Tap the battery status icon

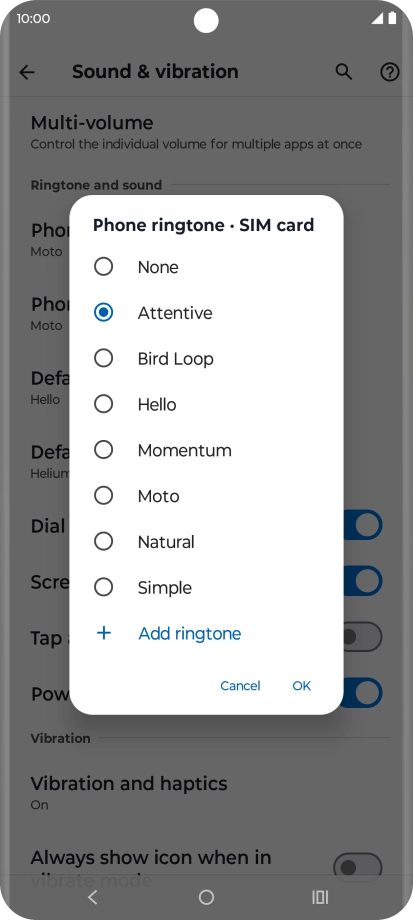click(392, 18)
